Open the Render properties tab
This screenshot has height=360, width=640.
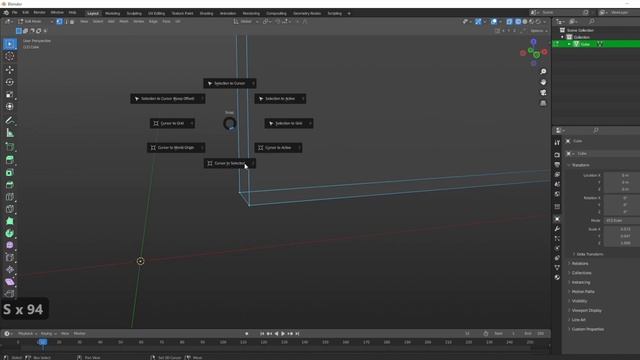point(557,155)
